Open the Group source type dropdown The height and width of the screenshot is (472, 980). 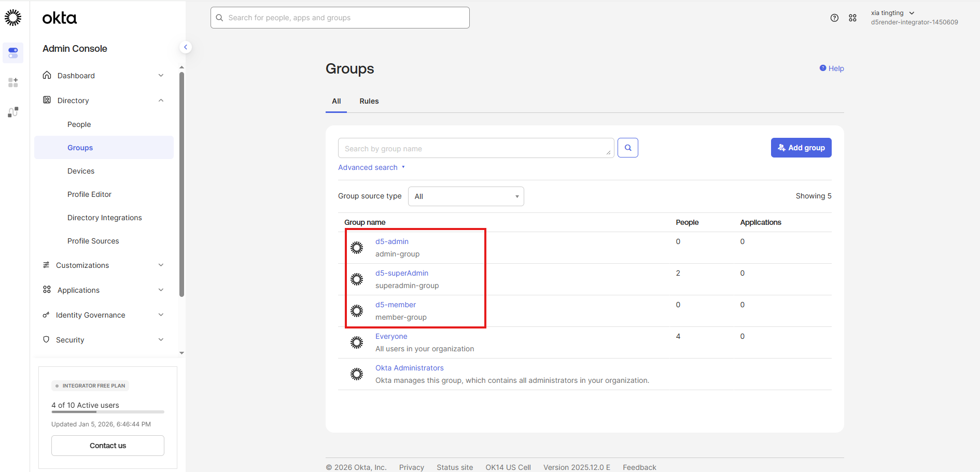pyautogui.click(x=466, y=196)
